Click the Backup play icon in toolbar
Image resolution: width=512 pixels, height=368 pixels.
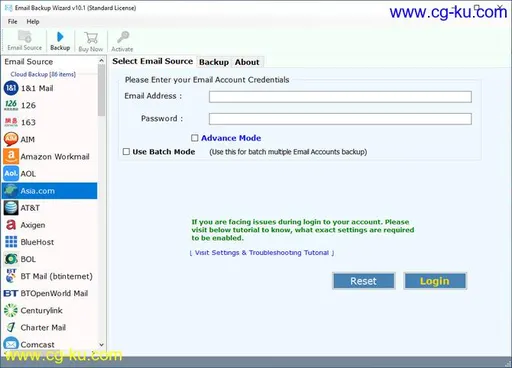[60, 37]
